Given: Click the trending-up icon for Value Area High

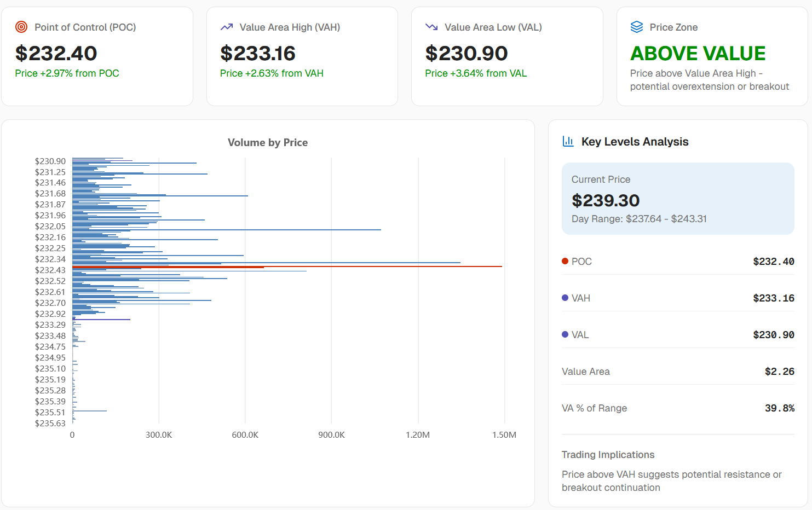Looking at the screenshot, I should 227,27.
